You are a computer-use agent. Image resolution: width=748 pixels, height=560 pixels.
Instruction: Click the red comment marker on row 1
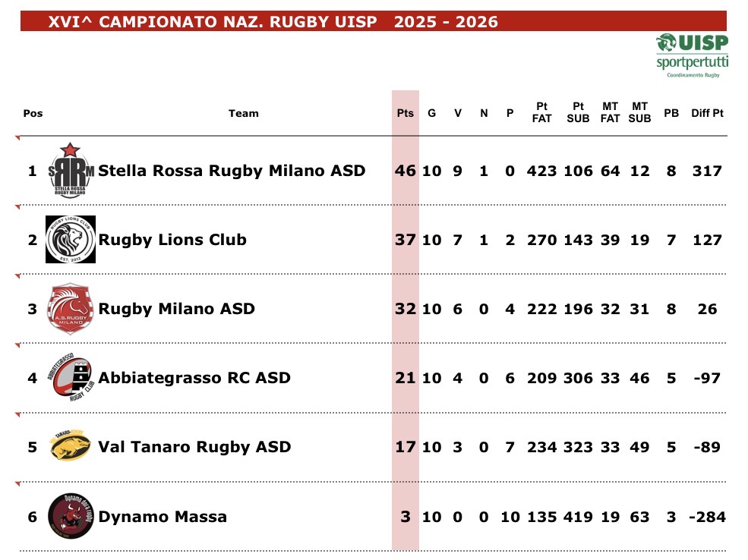(17, 138)
